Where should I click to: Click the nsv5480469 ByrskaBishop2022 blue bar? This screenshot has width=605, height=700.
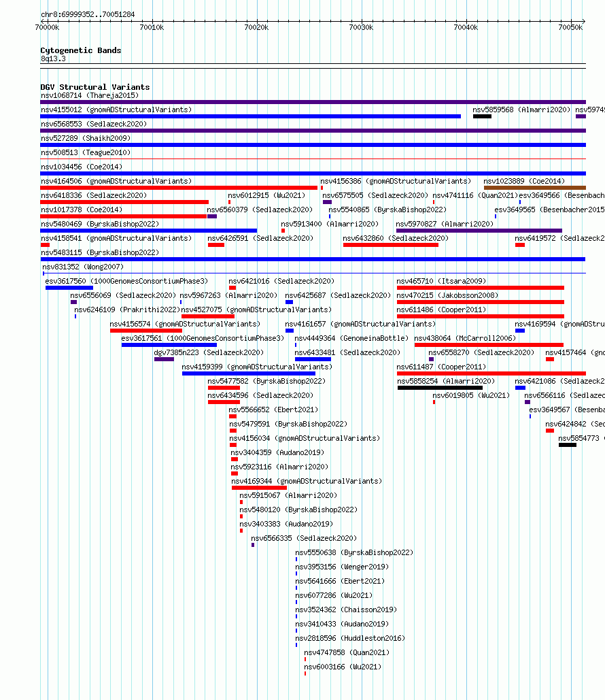[149, 231]
